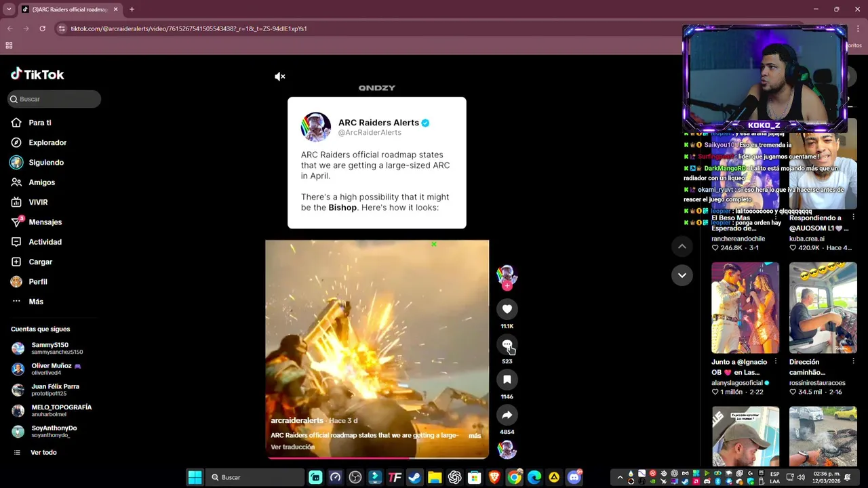868x488 pixels.
Task: Click the TikTok logo
Action: click(x=37, y=75)
